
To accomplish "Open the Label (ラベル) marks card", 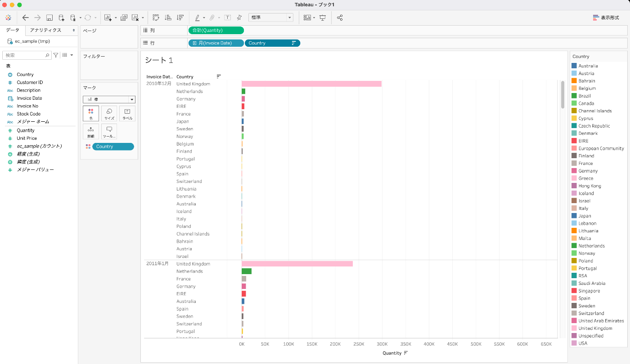I will [127, 113].
